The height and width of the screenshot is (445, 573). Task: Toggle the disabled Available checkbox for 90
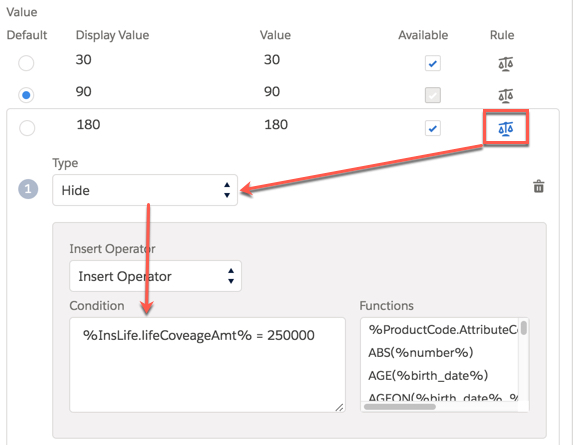pos(433,95)
